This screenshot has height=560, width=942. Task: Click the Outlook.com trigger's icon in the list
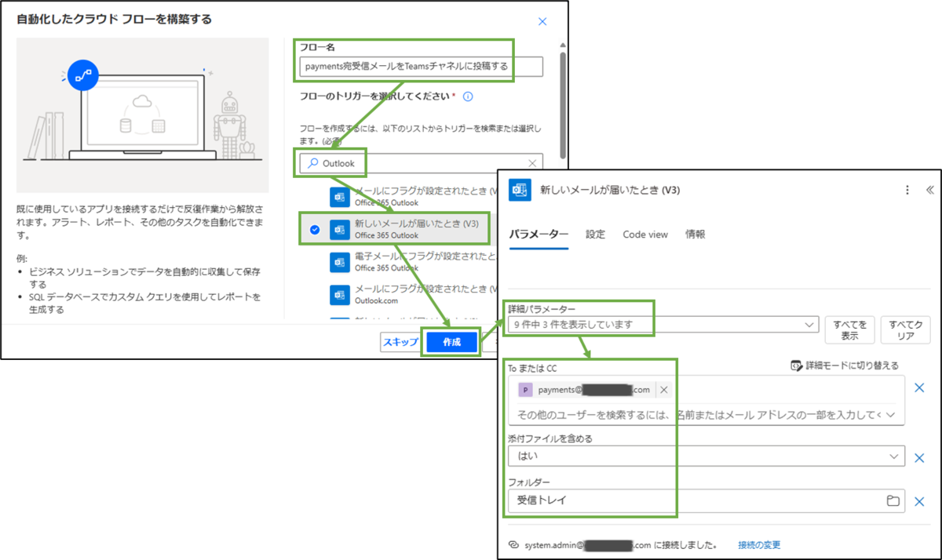pyautogui.click(x=339, y=294)
